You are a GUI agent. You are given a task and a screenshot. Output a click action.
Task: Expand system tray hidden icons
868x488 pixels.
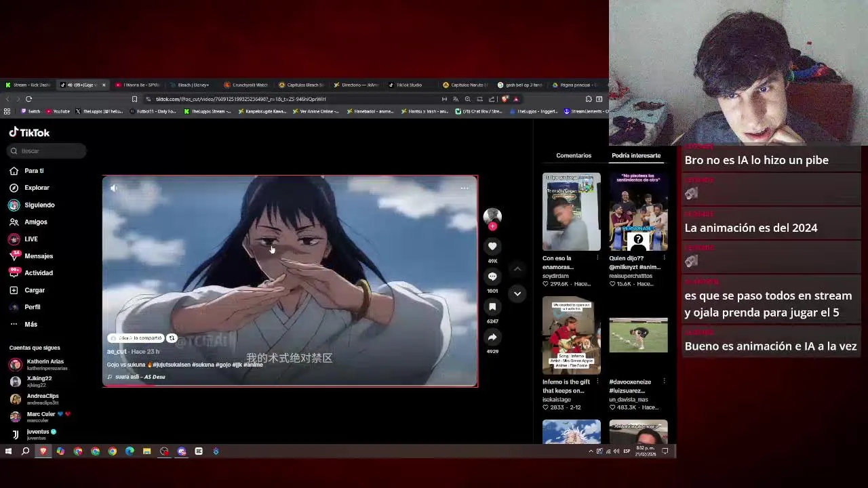591,451
